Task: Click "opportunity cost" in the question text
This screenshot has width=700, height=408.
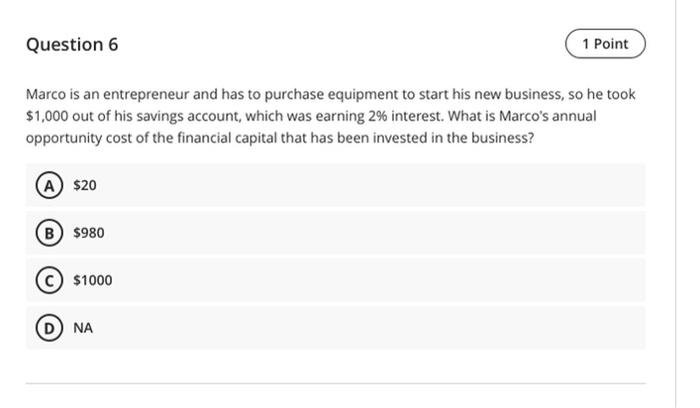Action: pyautogui.click(x=77, y=138)
